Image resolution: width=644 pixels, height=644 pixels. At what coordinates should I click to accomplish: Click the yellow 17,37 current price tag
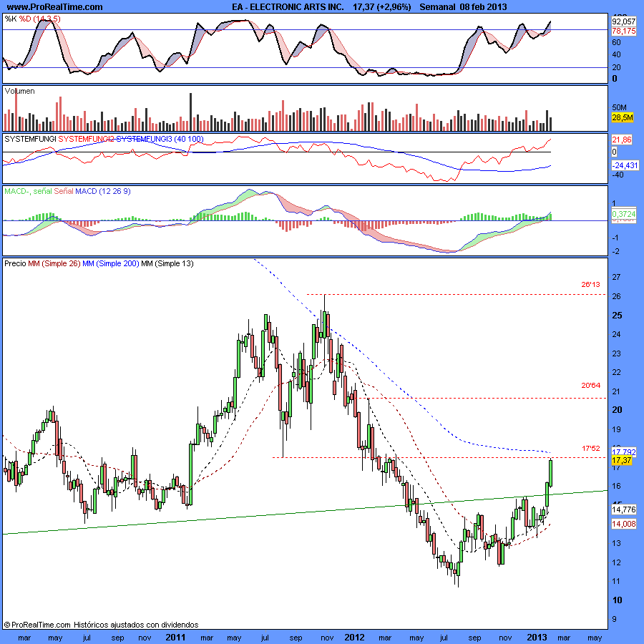tap(622, 460)
